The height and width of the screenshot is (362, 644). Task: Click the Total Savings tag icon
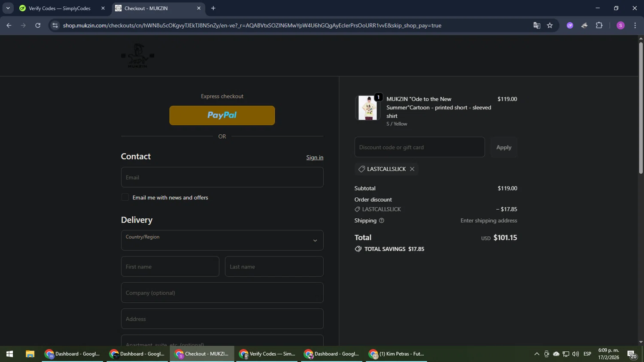[358, 249]
